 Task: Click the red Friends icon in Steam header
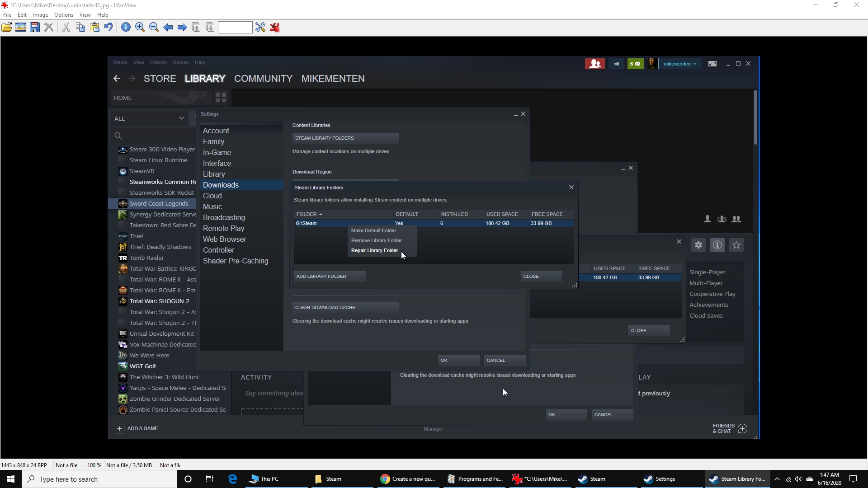pyautogui.click(x=595, y=64)
